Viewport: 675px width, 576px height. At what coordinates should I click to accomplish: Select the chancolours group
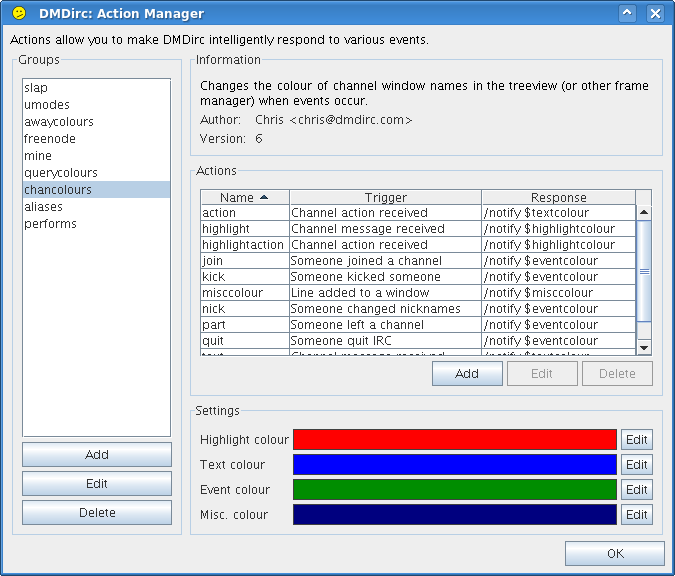point(96,189)
